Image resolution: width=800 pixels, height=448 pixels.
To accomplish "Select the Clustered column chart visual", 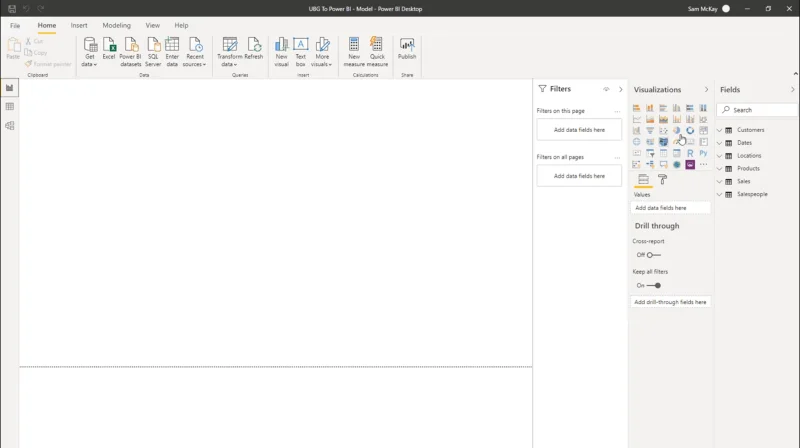I will [x=677, y=108].
